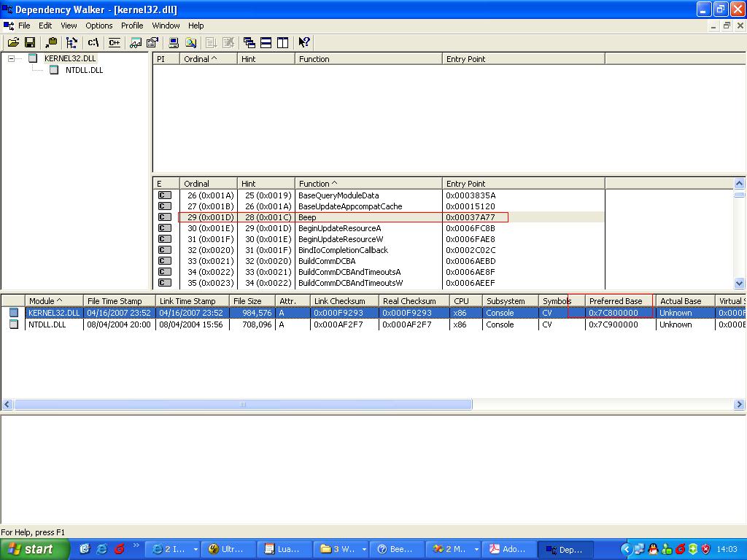Click Internet Explorer quick launch icon

102,549
